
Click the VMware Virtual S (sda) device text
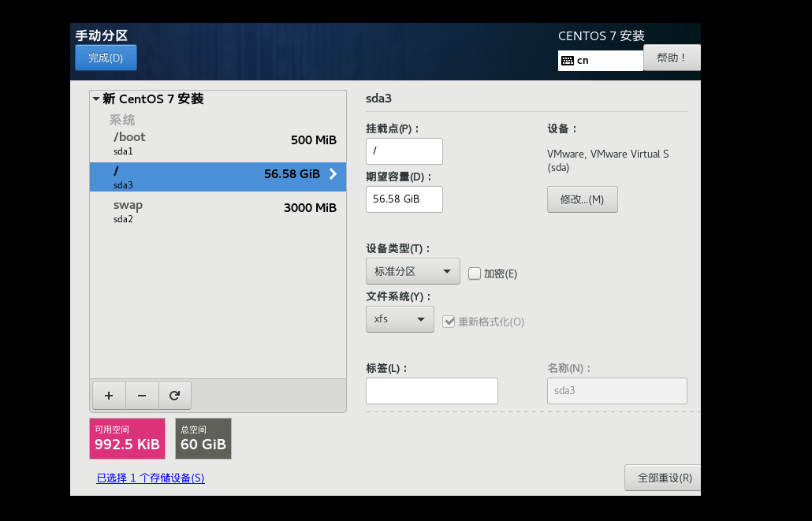(x=608, y=161)
